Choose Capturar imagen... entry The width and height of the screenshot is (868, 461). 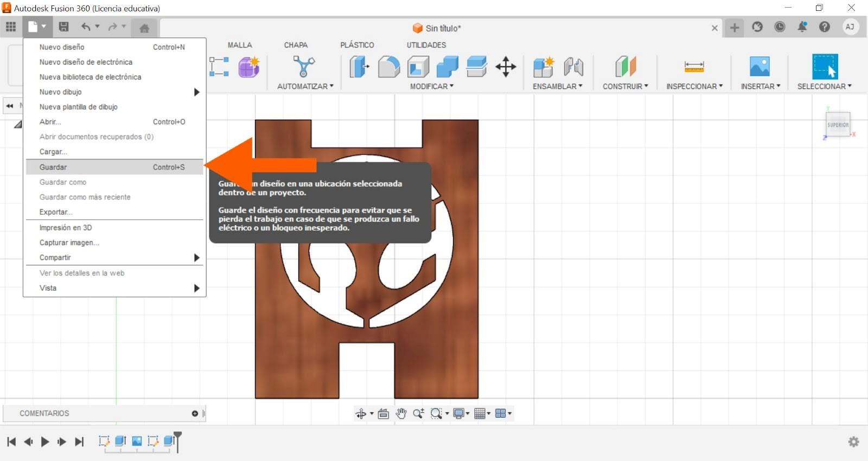coord(114,242)
